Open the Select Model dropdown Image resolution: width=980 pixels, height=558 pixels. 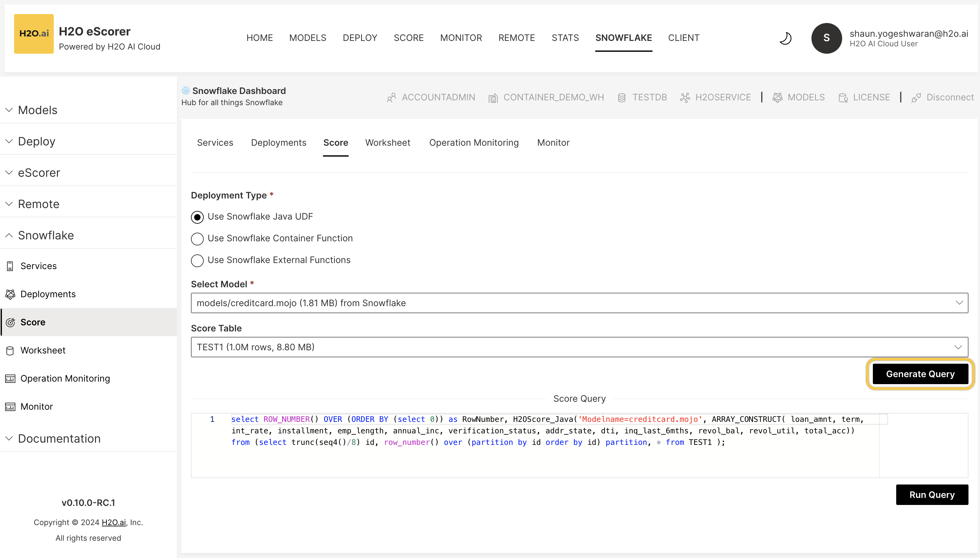(x=579, y=303)
